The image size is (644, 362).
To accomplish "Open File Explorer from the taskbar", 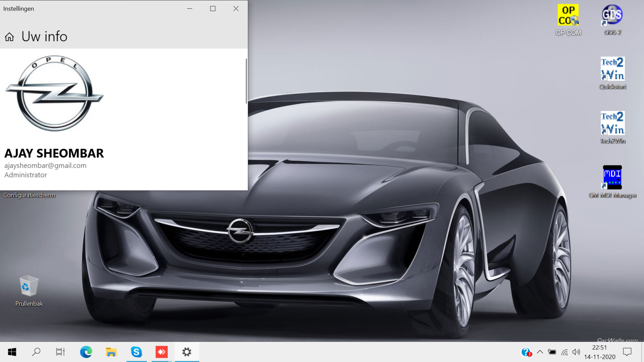I will tap(111, 352).
